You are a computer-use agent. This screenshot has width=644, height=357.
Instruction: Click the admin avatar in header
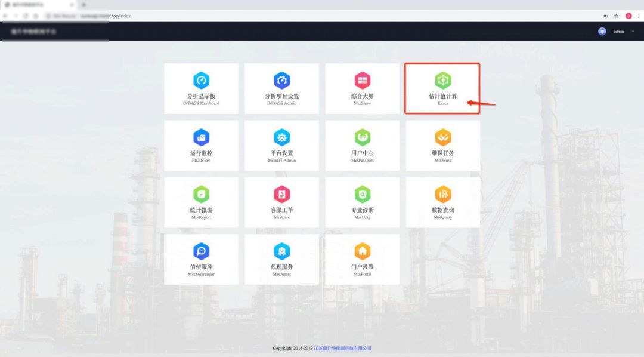pos(602,32)
